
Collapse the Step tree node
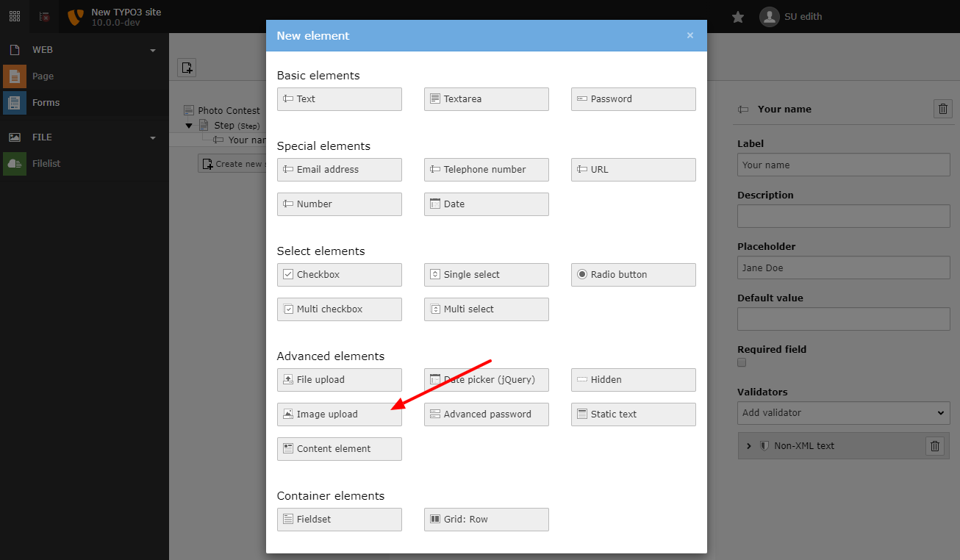[x=189, y=125]
